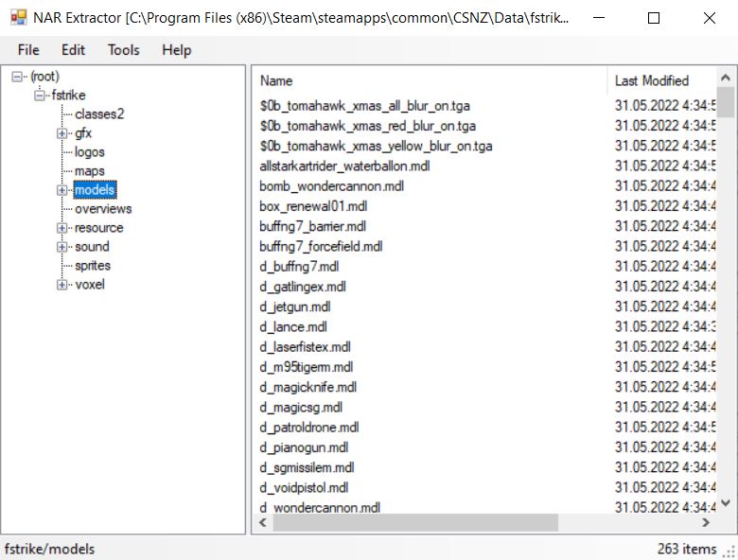Select file d_laserfistex.mdl in list

point(305,347)
